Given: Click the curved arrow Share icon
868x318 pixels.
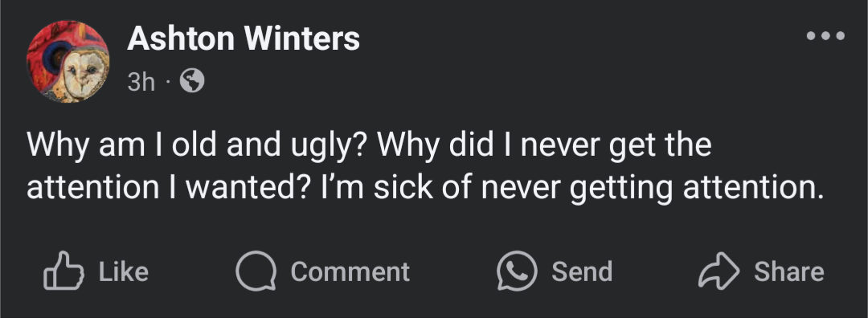Looking at the screenshot, I should [x=719, y=271].
